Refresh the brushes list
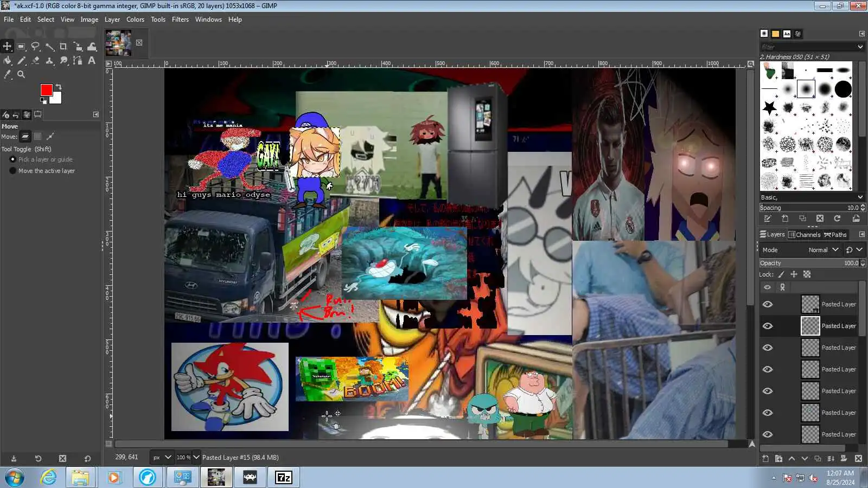This screenshot has height=488, width=868. [837, 219]
